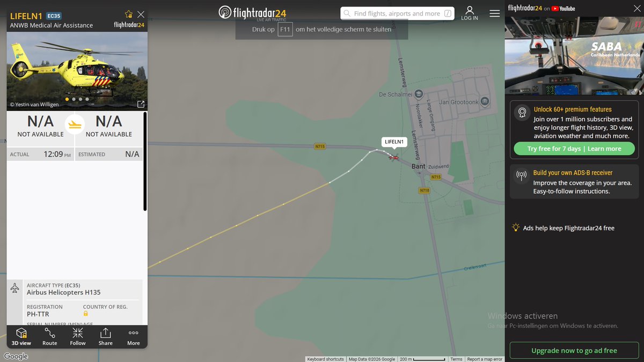Click the Jan Grootoonk map marker
This screenshot has height=362, width=644.
click(x=485, y=101)
